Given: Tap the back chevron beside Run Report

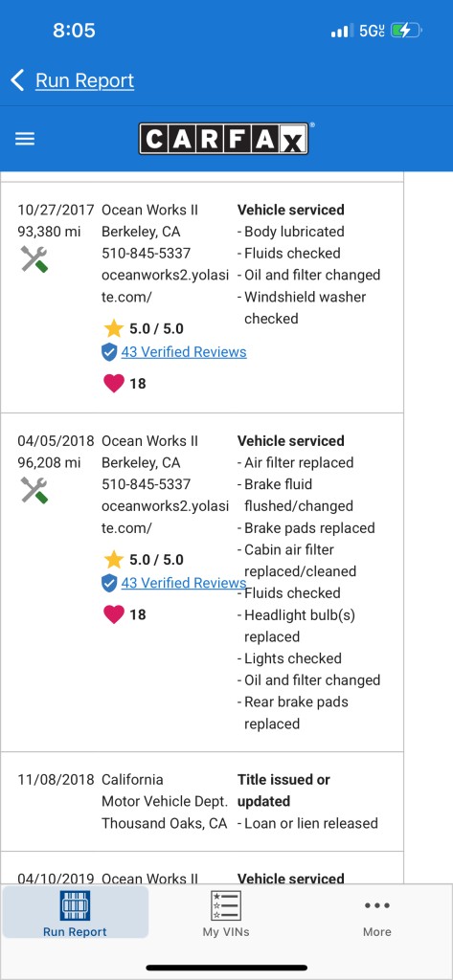Looking at the screenshot, I should tap(17, 80).
